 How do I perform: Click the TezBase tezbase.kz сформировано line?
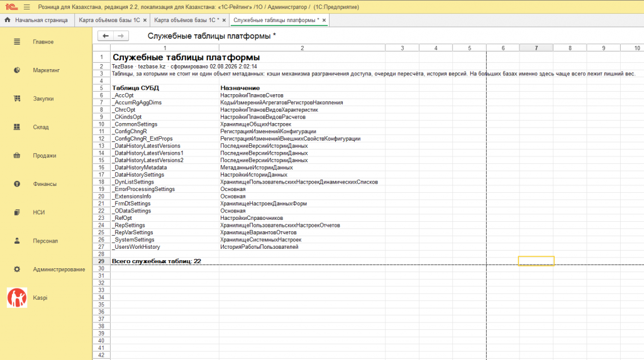click(184, 67)
